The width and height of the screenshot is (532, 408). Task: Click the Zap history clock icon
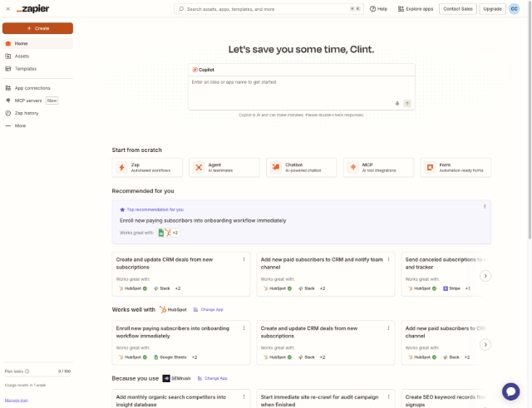click(x=8, y=113)
